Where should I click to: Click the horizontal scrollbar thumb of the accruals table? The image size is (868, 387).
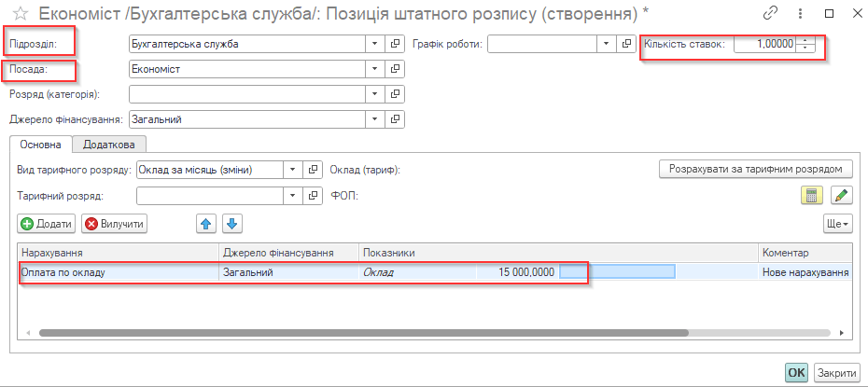363,333
